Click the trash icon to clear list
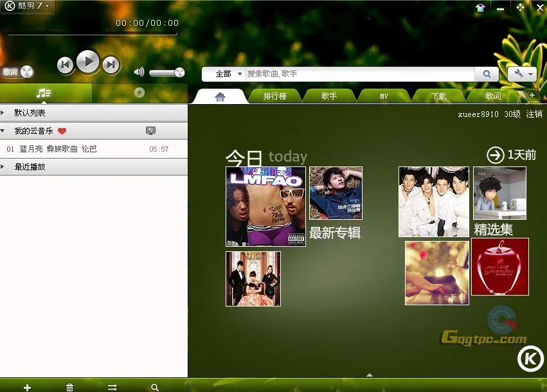Viewport: 547px width, 392px height. click(69, 388)
